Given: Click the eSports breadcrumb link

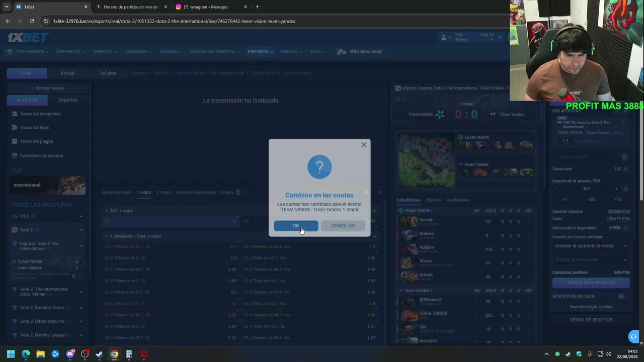Looking at the screenshot, I should [139, 73].
